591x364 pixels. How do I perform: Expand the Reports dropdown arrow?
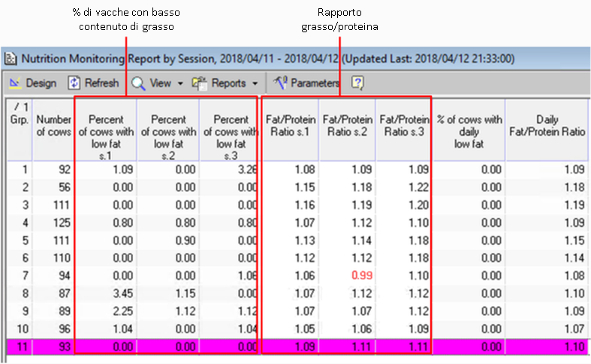click(x=255, y=83)
